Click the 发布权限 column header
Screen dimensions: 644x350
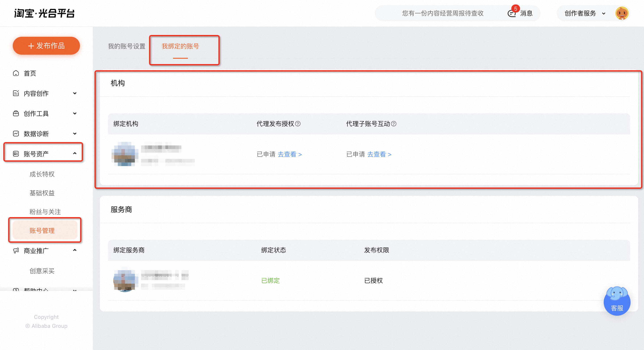(376, 250)
